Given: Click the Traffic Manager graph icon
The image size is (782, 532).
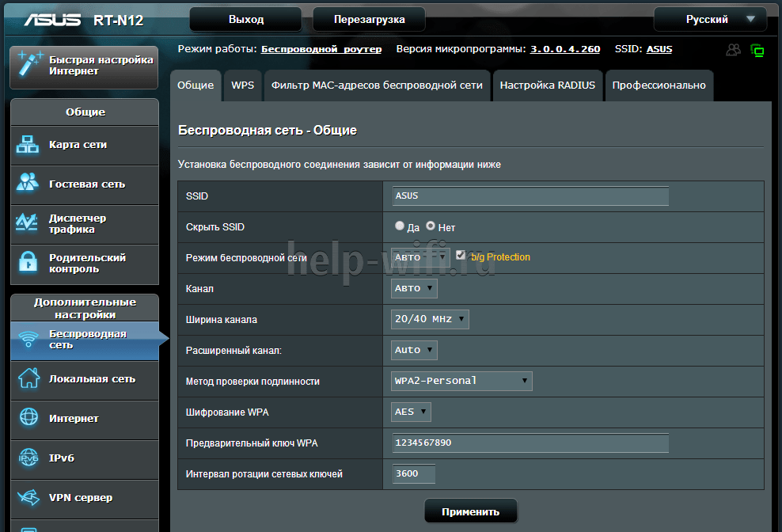Looking at the screenshot, I should click(28, 223).
